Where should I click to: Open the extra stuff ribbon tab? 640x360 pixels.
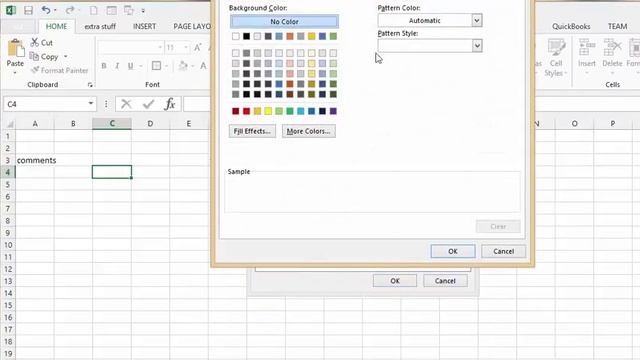click(100, 26)
